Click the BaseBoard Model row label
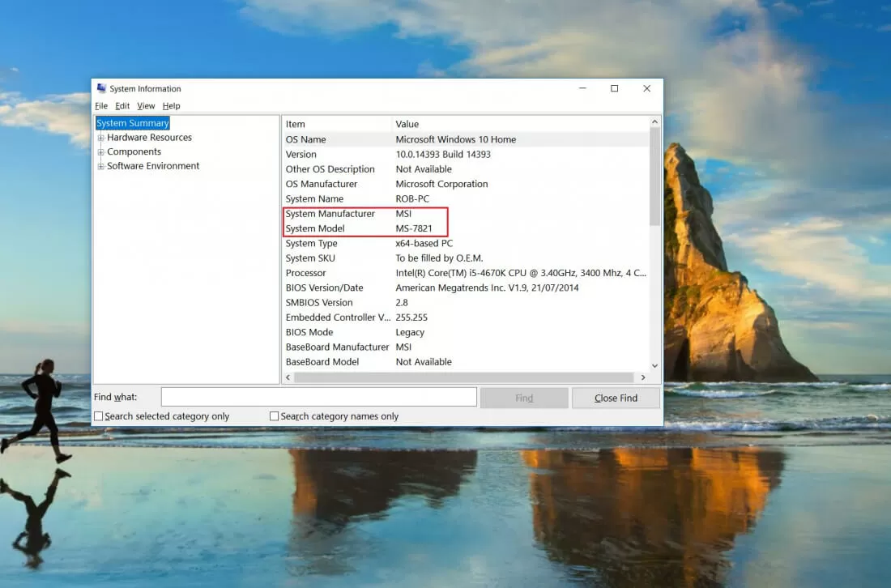Screen dimensions: 891x588 (x=322, y=361)
